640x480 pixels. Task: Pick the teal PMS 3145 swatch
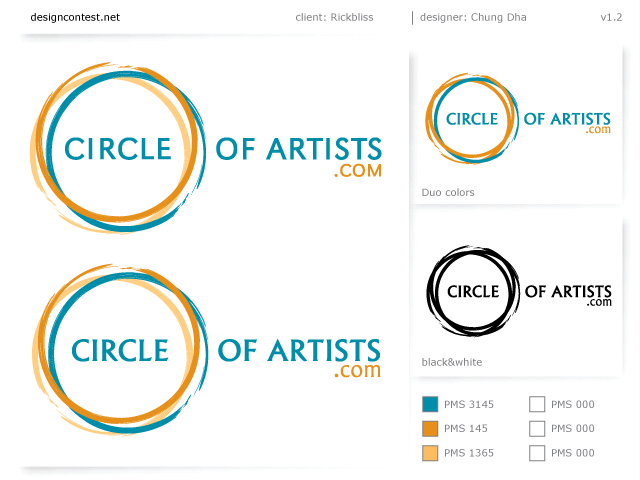click(x=430, y=404)
